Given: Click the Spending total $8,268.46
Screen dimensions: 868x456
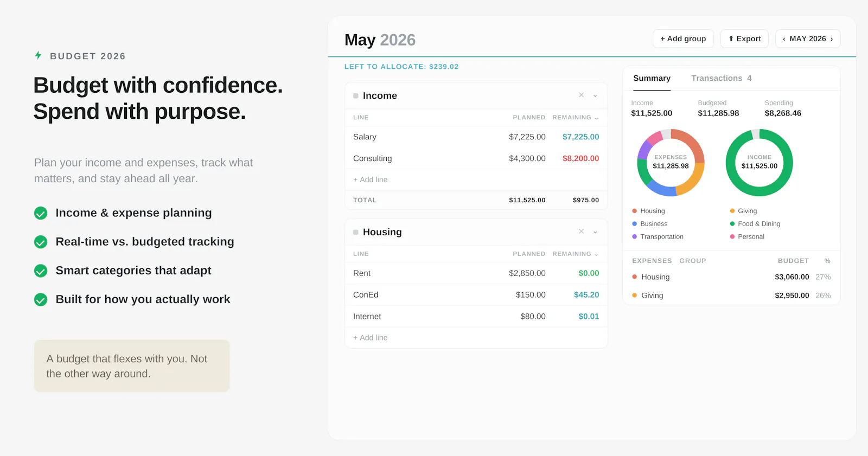Looking at the screenshot, I should click(x=783, y=113).
